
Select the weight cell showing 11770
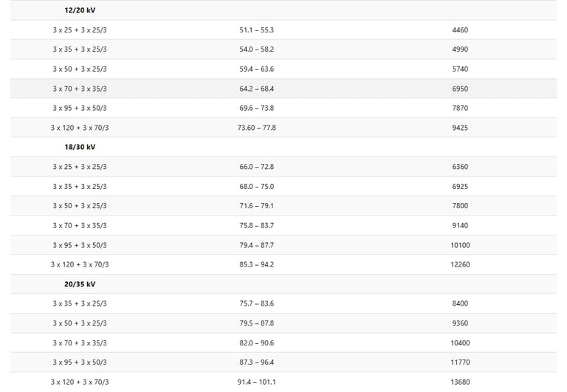pyautogui.click(x=460, y=362)
